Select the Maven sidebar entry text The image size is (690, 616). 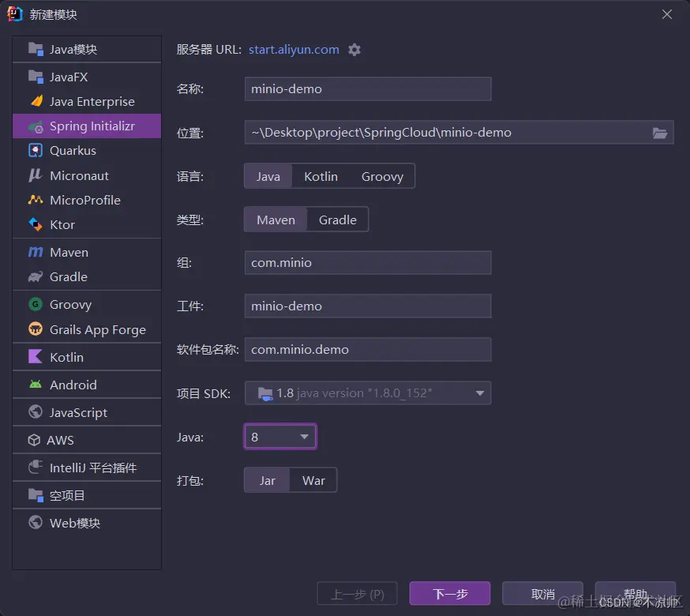[x=69, y=252]
